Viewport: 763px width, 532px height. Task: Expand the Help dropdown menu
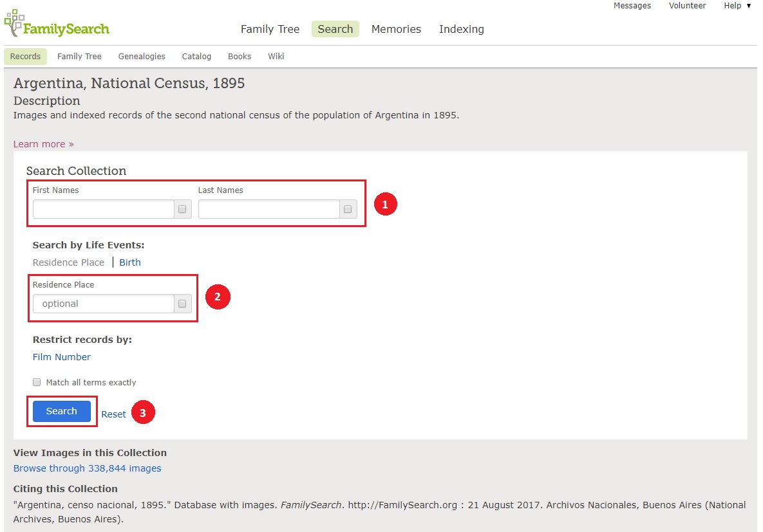click(x=737, y=6)
